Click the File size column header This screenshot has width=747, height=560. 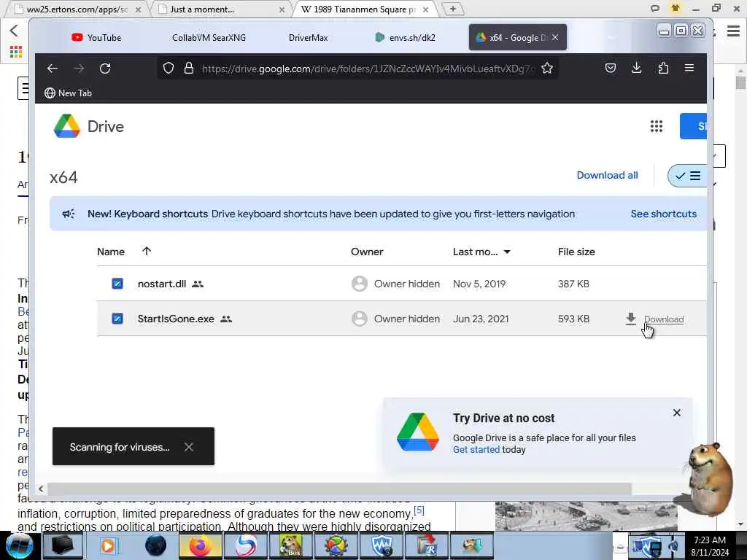[x=576, y=252]
